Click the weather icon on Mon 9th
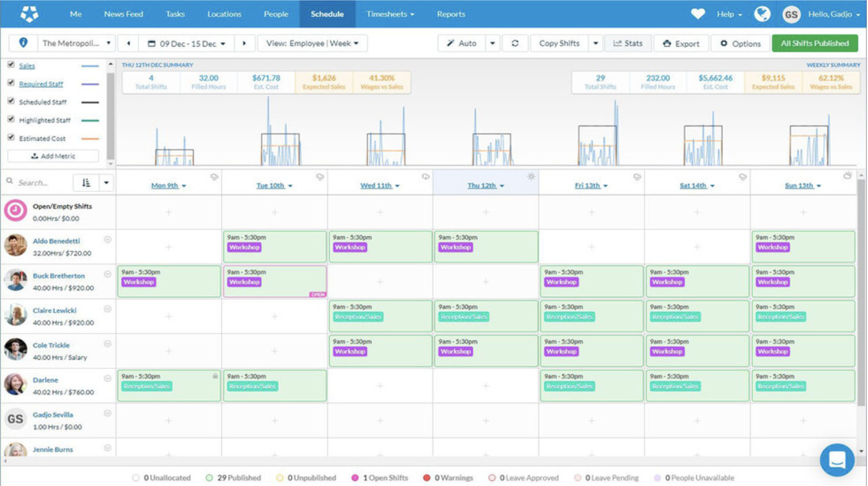 (214, 177)
